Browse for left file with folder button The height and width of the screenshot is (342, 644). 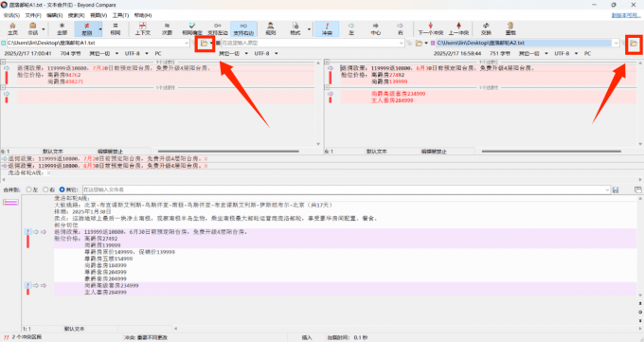(x=204, y=43)
